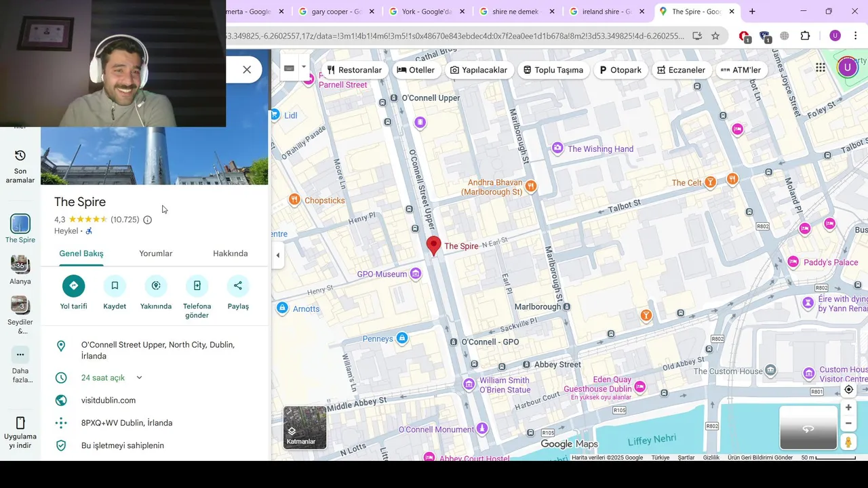Screen dimensions: 868x488
Task: Zoom in the map with plus button
Action: coord(848,407)
